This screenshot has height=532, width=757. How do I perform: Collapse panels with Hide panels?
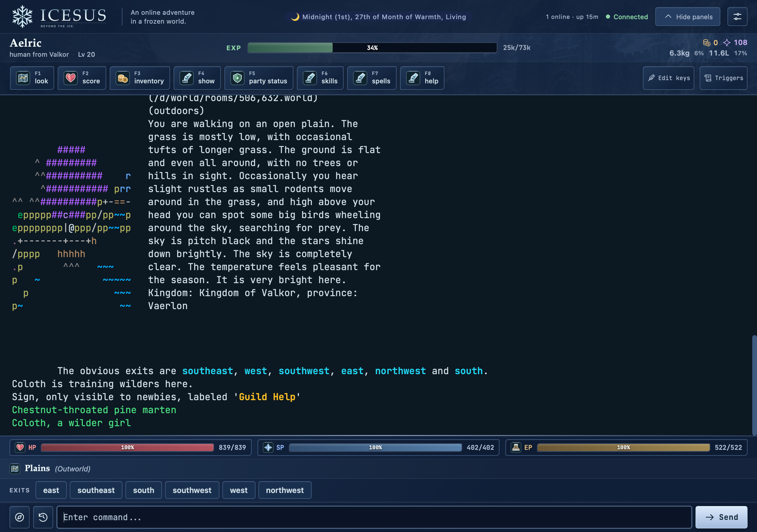click(688, 17)
